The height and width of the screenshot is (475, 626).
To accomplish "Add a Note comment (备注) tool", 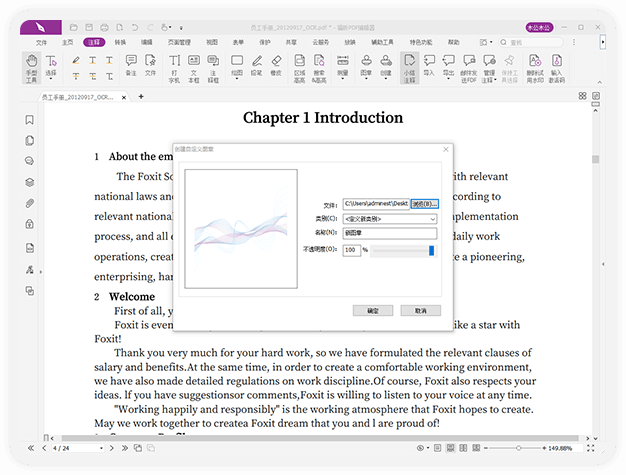I will (x=131, y=65).
